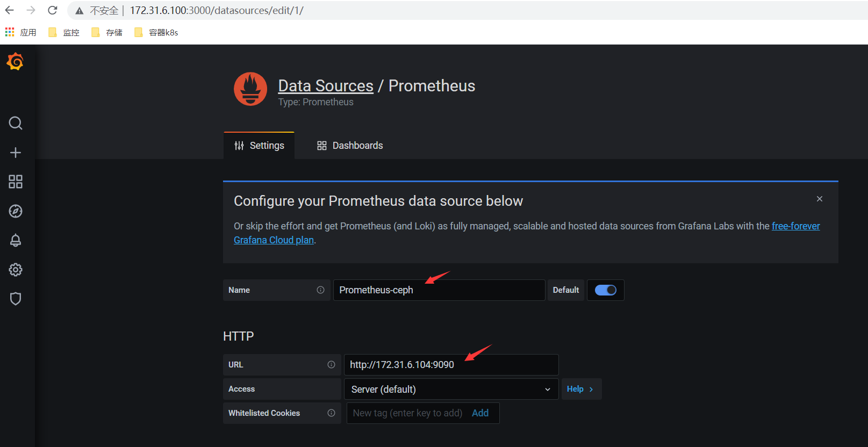This screenshot has width=868, height=447.
Task: Expand the Access Help section
Action: point(580,389)
